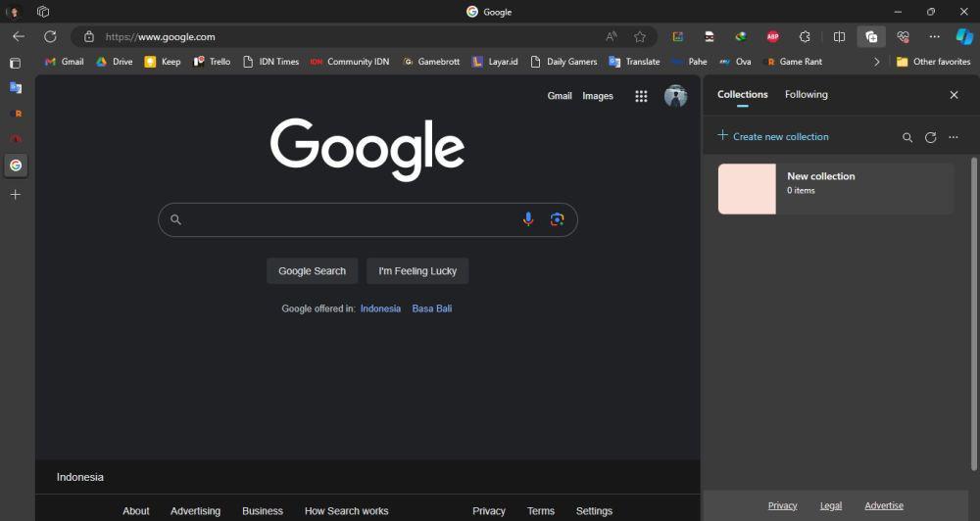The height and width of the screenshot is (521, 980).
Task: Click the address bar URL
Action: [x=161, y=37]
